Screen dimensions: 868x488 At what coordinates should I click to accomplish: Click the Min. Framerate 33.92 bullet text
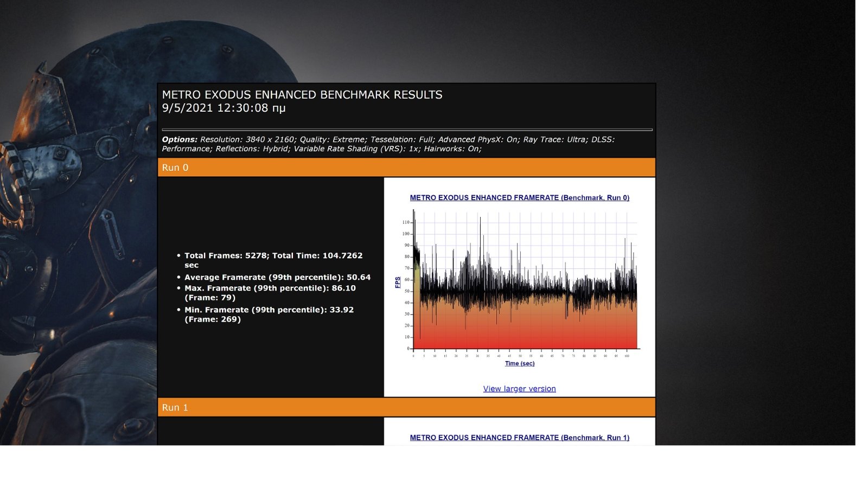pos(269,314)
